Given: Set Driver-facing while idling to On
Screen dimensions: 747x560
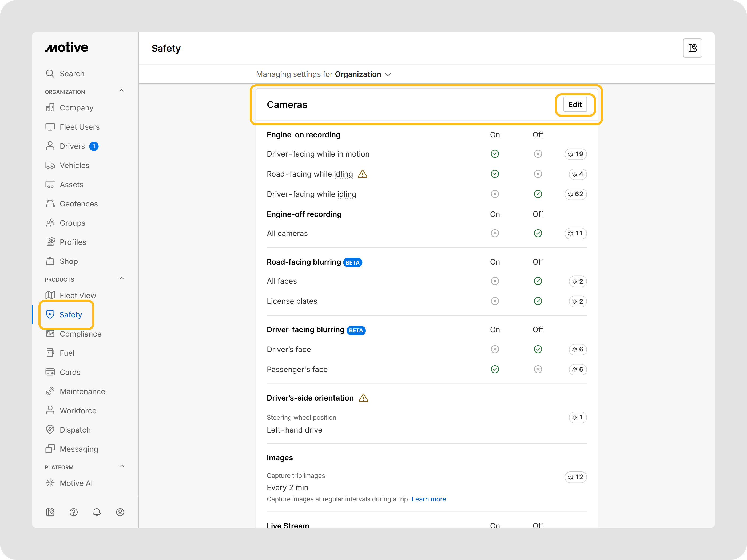Looking at the screenshot, I should point(495,194).
